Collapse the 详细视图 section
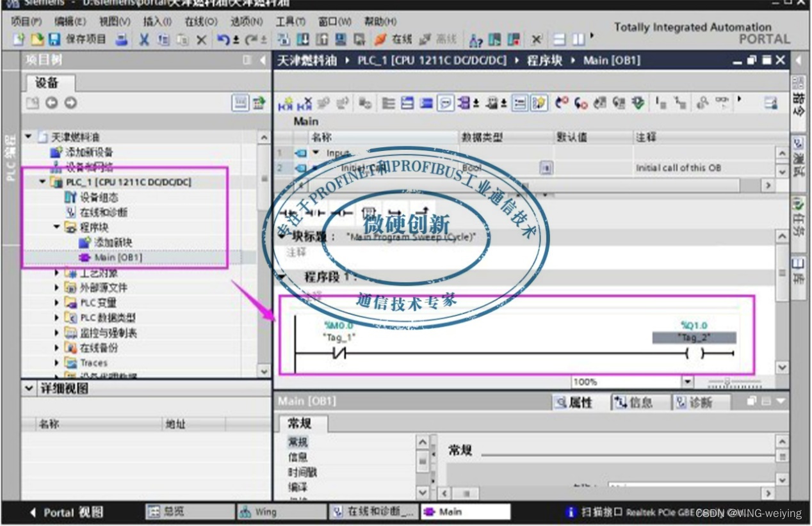Image resolution: width=812 pixels, height=526 pixels. point(29,389)
